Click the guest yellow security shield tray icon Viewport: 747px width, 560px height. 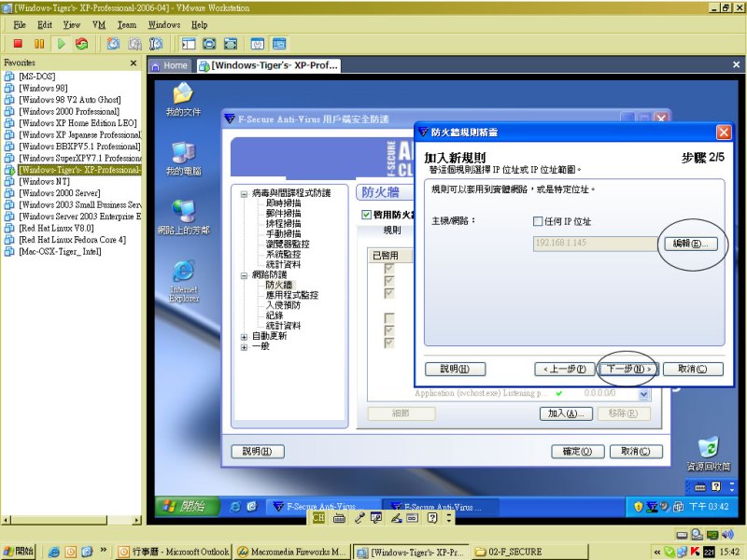pyautogui.click(x=639, y=507)
